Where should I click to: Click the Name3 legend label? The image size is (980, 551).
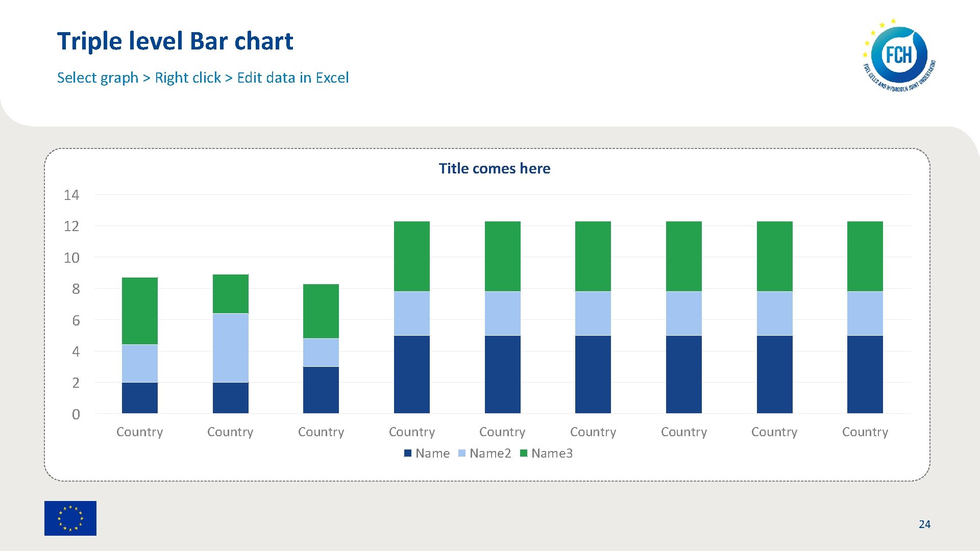552,453
